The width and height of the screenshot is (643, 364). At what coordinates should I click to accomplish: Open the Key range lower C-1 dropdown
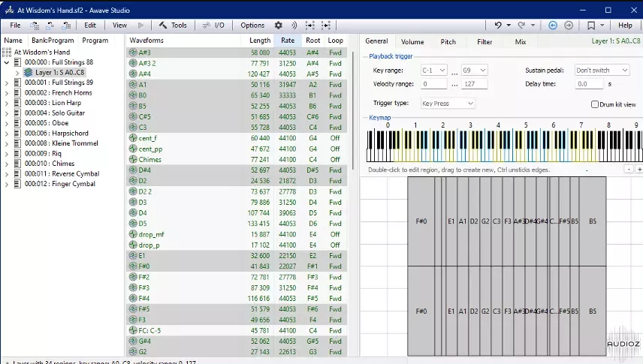tap(434, 71)
